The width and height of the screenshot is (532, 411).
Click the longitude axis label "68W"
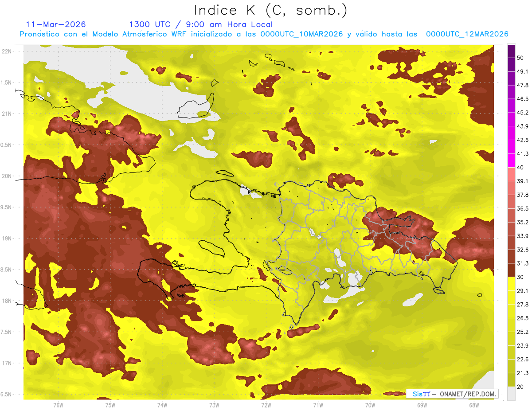click(473, 405)
